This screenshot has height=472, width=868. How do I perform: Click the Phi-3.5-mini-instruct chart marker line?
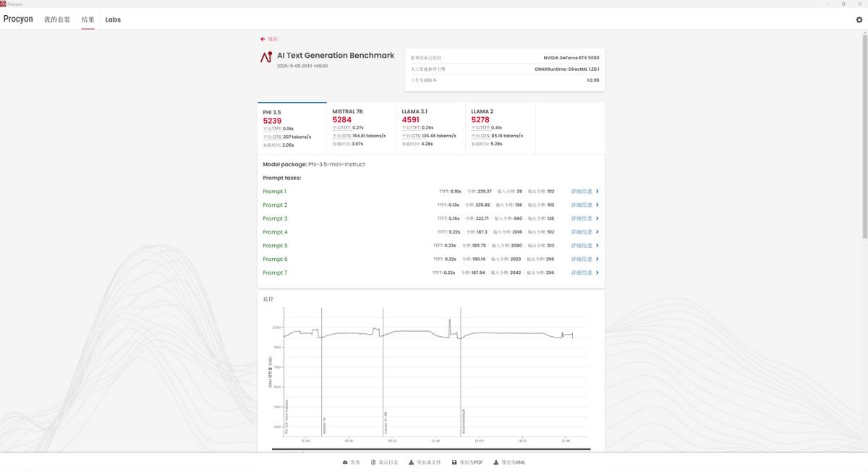click(x=284, y=372)
